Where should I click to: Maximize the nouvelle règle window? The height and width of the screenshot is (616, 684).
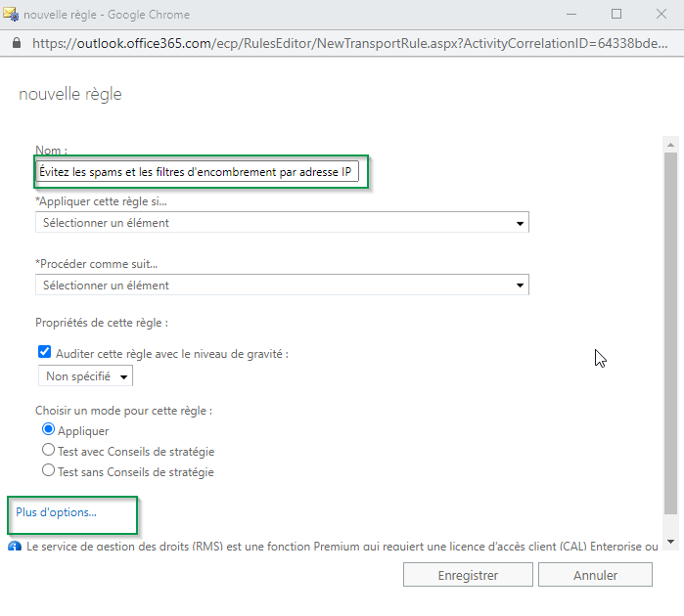click(x=616, y=15)
